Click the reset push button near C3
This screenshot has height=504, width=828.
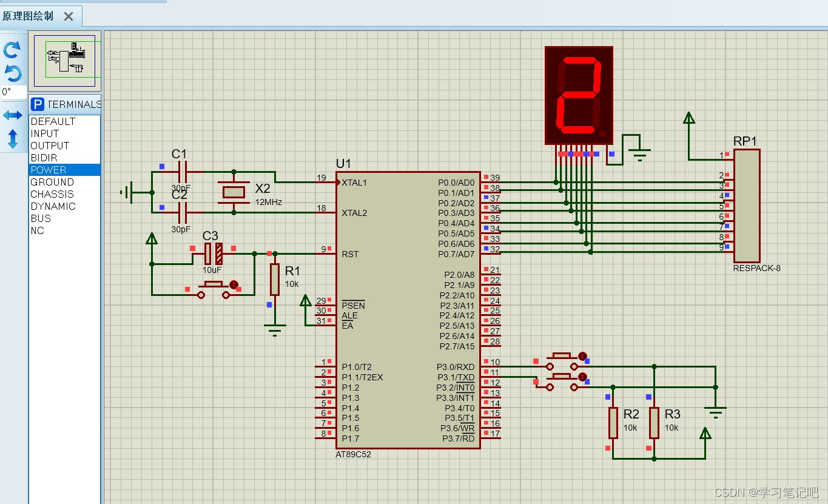click(x=214, y=290)
